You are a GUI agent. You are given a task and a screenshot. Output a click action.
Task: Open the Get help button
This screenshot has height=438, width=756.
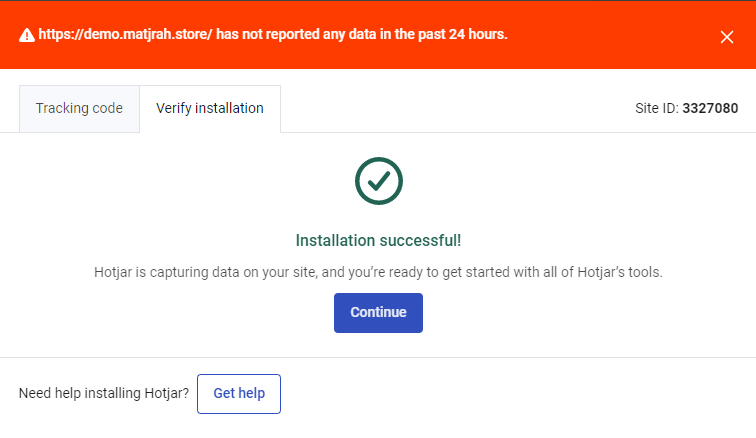pyautogui.click(x=239, y=394)
